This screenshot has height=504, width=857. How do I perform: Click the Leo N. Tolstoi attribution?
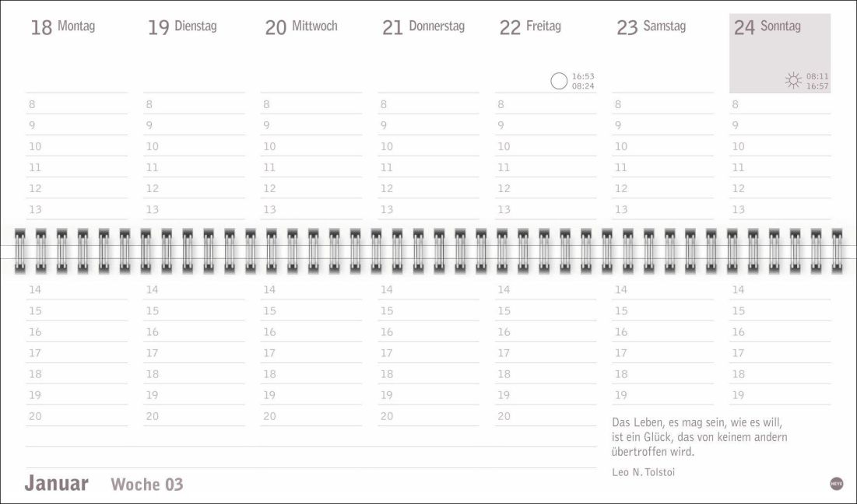644,471
